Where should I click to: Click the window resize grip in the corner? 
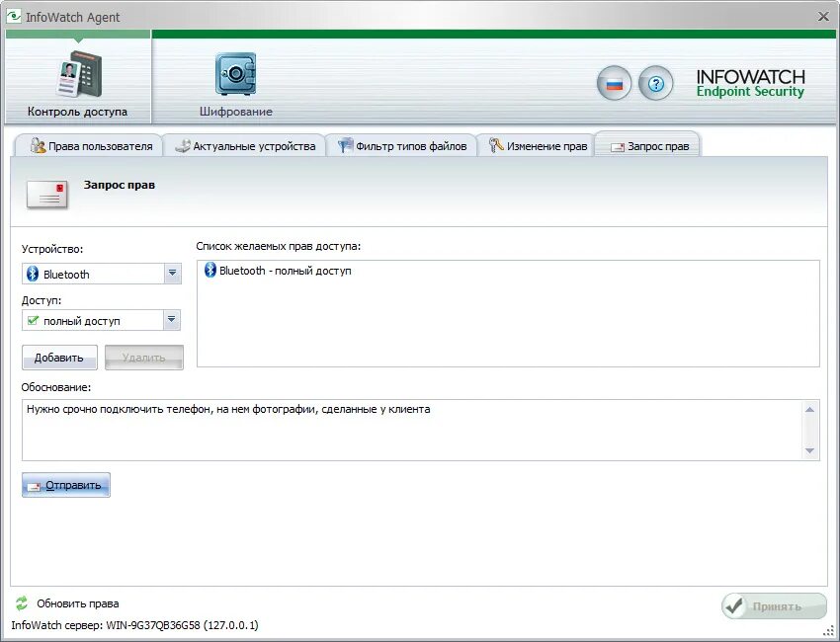pos(828,630)
